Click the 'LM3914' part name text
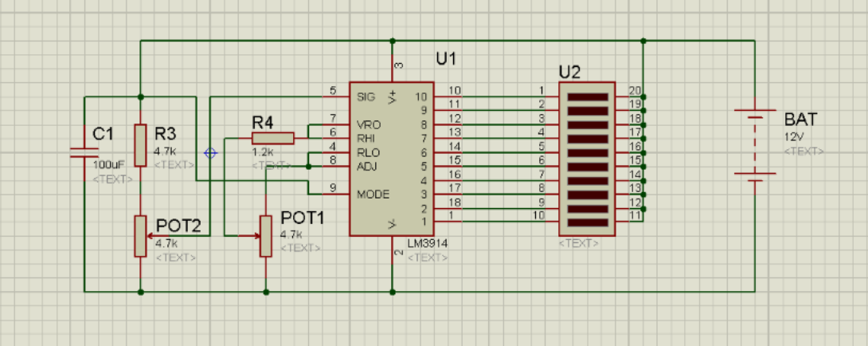This screenshot has width=868, height=346. tap(428, 243)
